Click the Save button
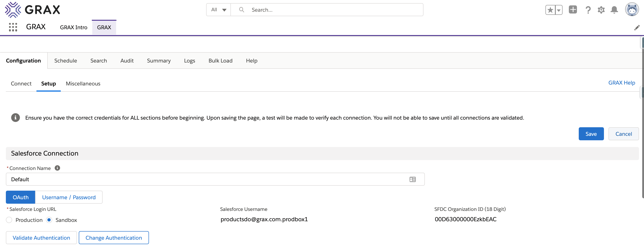644x250 pixels. click(x=591, y=134)
